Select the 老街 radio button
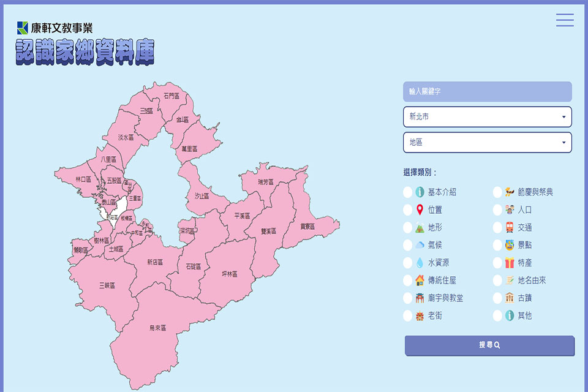Image resolution: width=588 pixels, height=392 pixels. 408,316
